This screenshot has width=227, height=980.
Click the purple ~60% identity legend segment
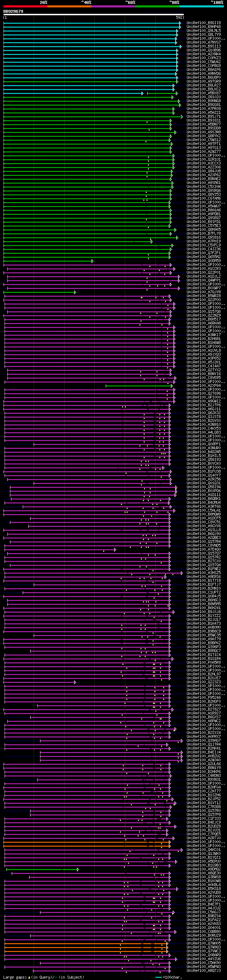(x=113, y=6)
